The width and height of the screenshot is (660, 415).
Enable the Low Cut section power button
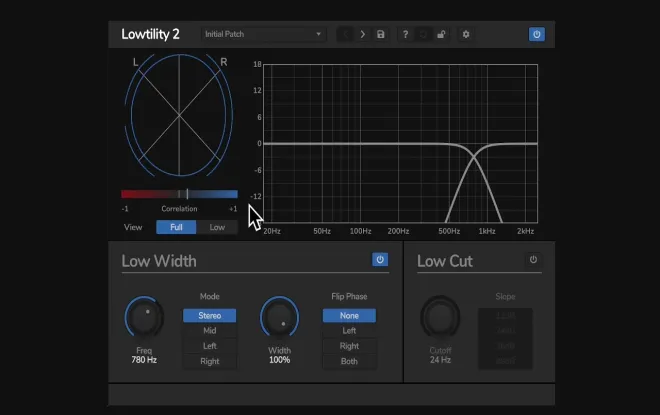tap(533, 260)
